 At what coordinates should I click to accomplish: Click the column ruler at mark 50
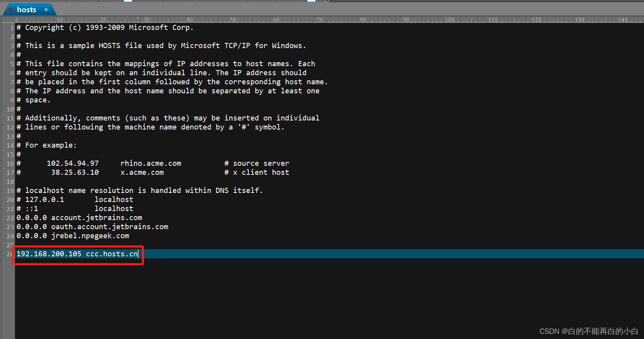(233, 20)
